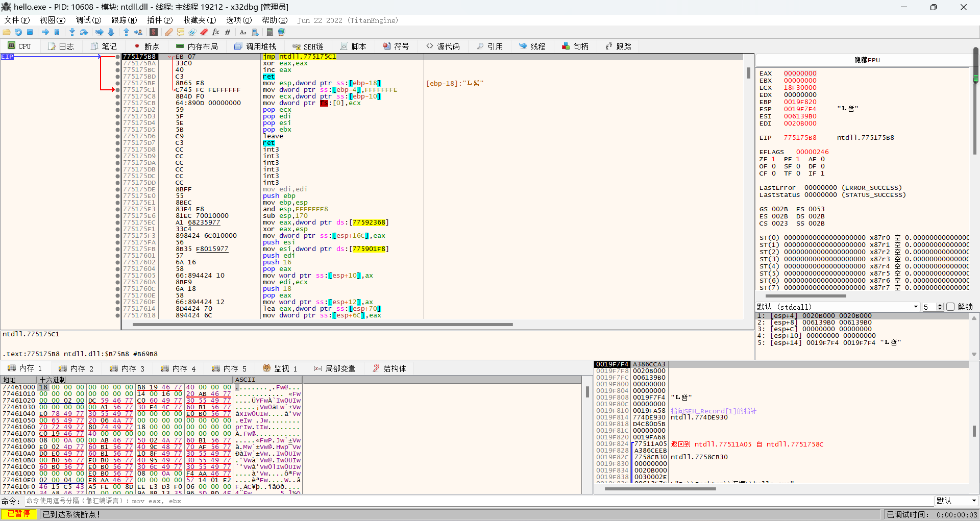Screen dimensions: 980x521
Task: Open the functions fx icon
Action: [215, 32]
